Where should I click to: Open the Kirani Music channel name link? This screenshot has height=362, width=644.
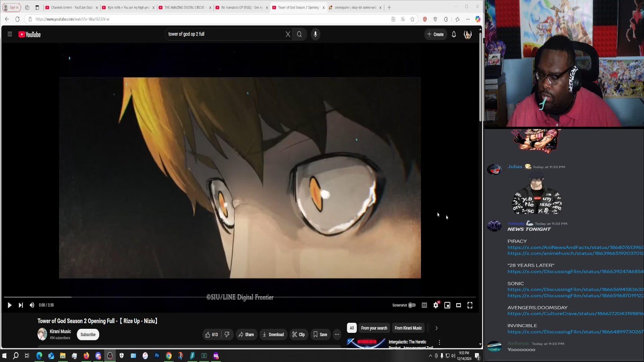60,331
